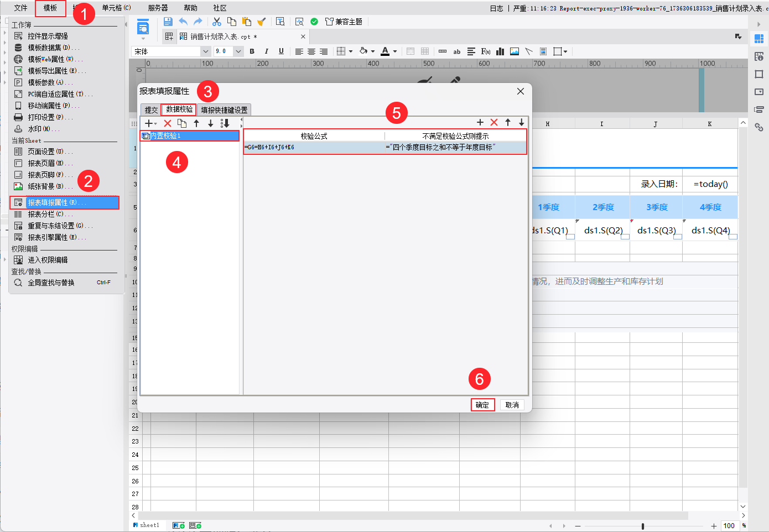
Task: Delete the selected built-in validation in left list
Action: click(168, 123)
